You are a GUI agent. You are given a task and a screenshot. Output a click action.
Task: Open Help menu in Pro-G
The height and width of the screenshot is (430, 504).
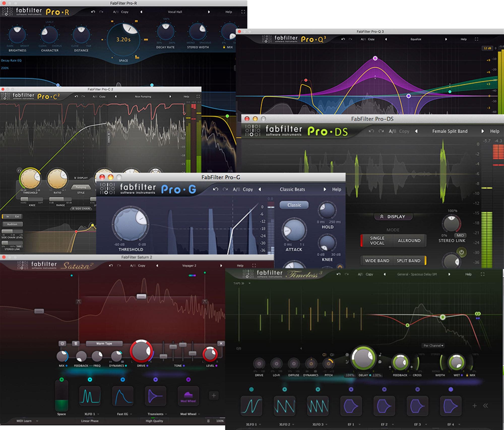point(336,189)
